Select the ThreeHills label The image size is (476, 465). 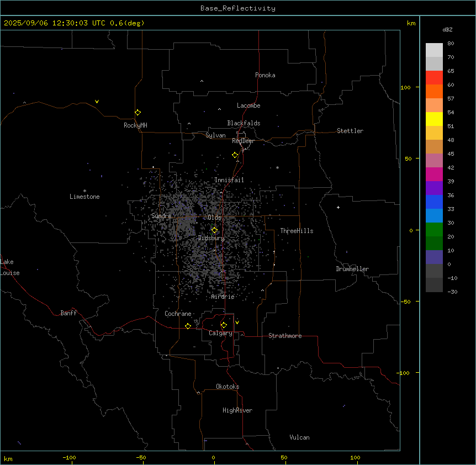297,231
